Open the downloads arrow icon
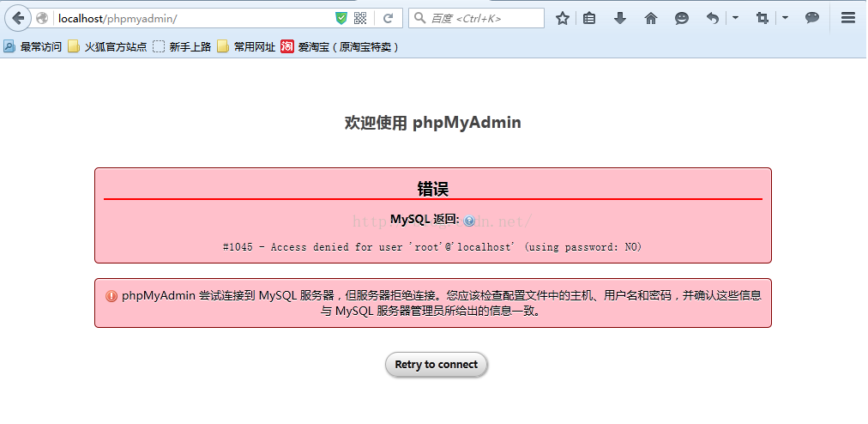The height and width of the screenshot is (424, 868). pos(620,18)
